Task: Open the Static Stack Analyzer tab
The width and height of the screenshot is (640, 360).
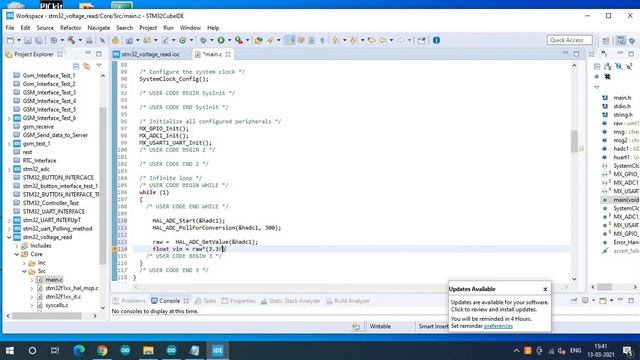Action: click(290, 301)
